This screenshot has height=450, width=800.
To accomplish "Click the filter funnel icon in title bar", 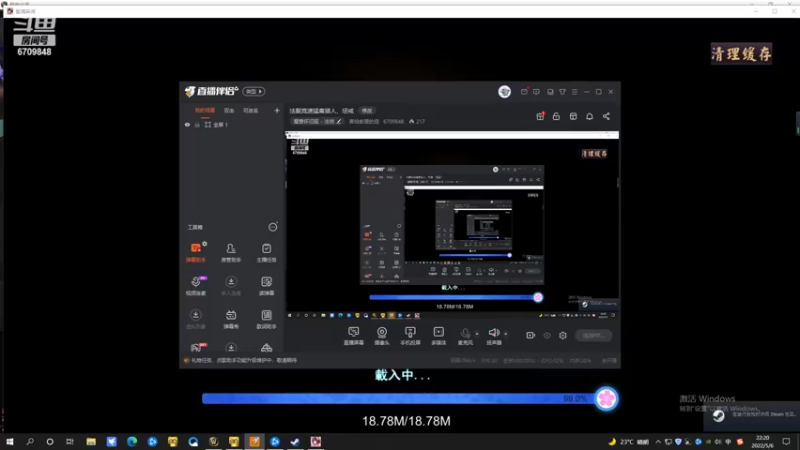I will click(562, 92).
